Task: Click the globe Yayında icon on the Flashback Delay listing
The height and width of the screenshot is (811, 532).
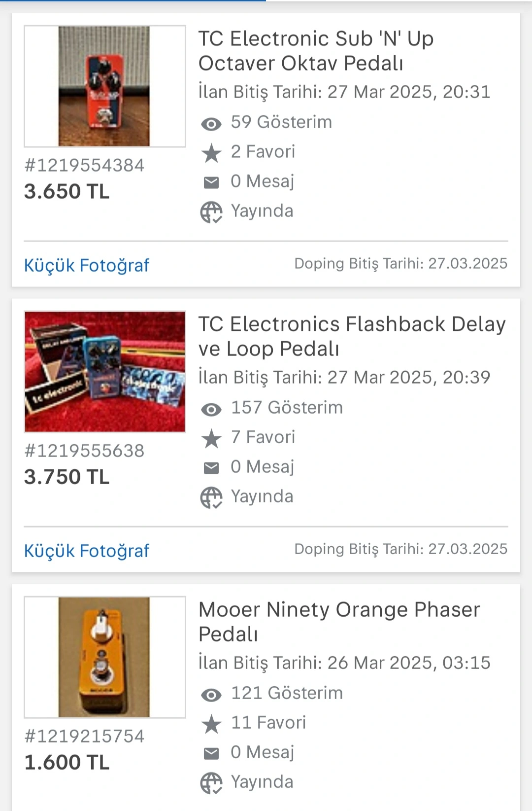Action: coord(211,498)
